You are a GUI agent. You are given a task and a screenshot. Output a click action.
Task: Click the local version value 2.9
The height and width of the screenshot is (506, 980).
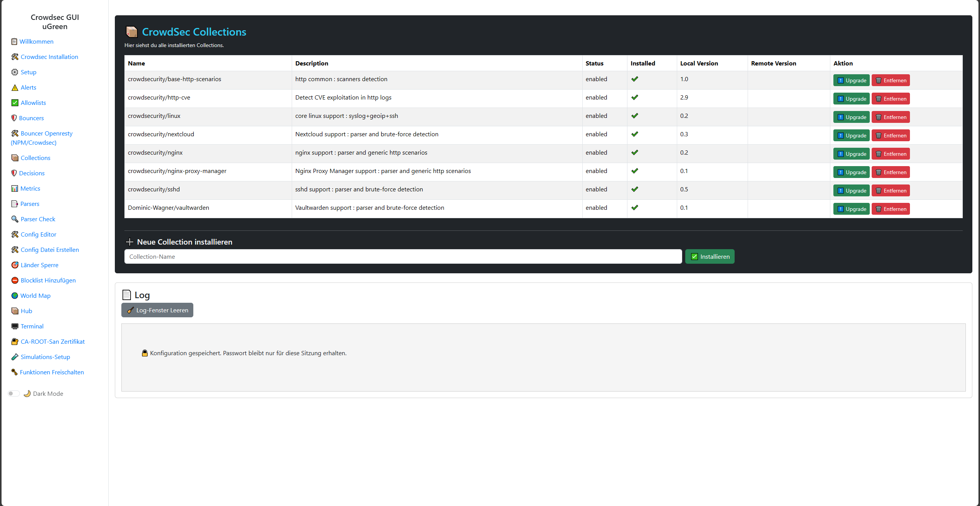coord(684,97)
